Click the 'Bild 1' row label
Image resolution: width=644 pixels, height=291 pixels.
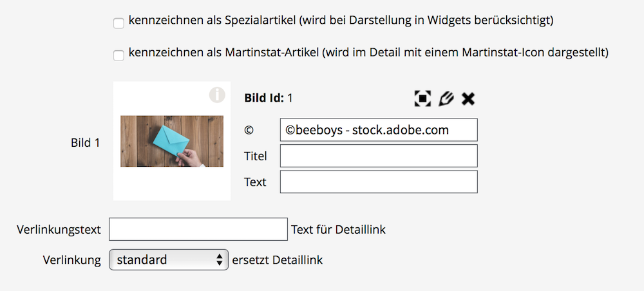pos(85,143)
